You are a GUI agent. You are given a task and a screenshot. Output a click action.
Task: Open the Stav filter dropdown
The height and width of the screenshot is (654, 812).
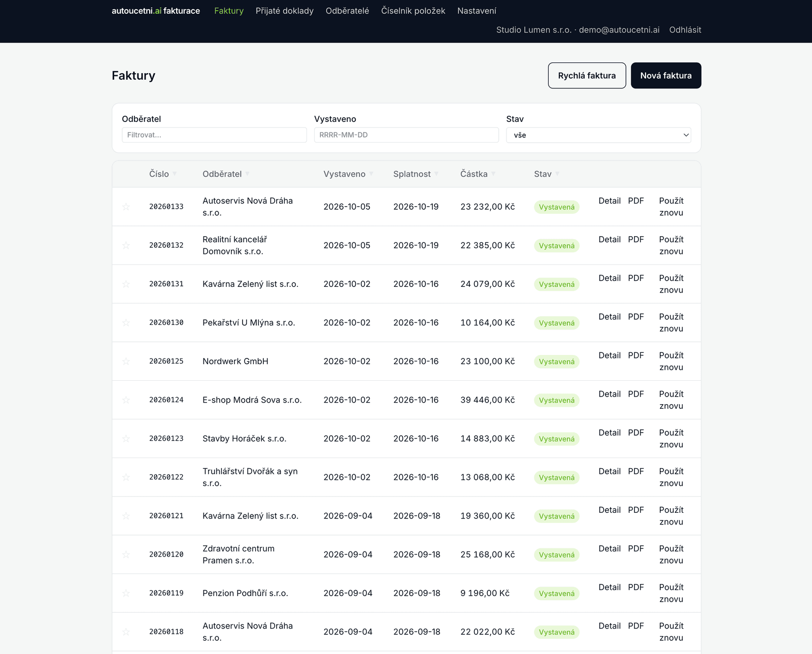coord(598,135)
